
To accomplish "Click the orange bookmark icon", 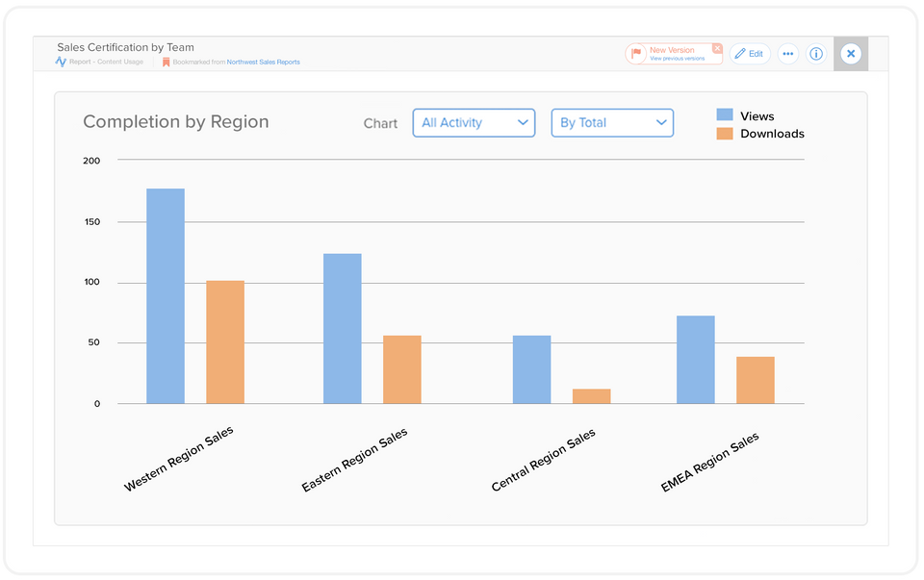I will (166, 62).
